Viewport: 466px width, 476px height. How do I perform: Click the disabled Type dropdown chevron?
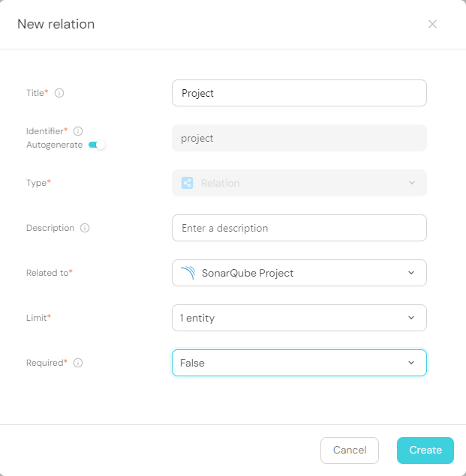pyautogui.click(x=411, y=183)
